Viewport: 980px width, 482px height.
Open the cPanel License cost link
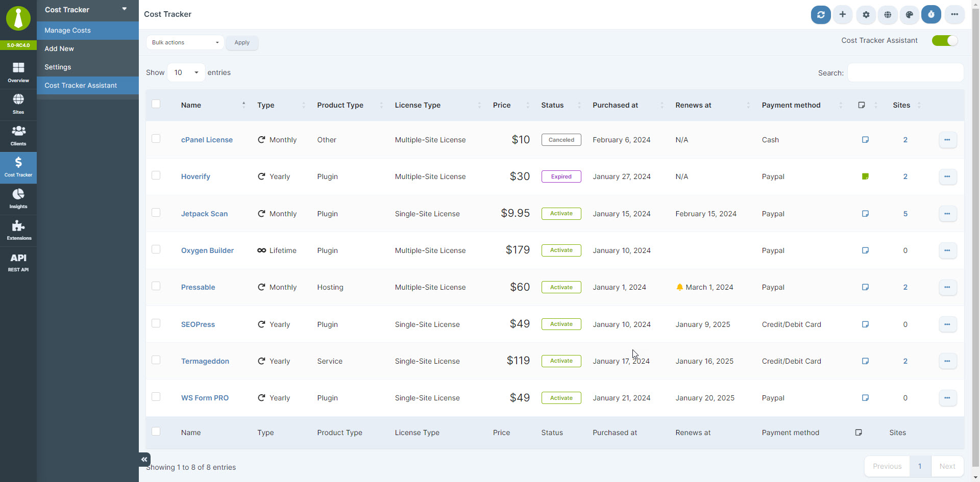pos(207,140)
